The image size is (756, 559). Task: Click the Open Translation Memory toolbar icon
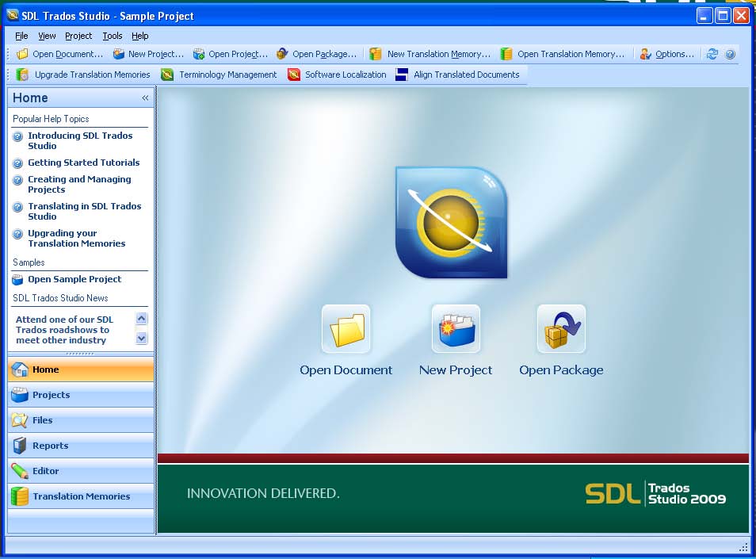click(x=506, y=54)
